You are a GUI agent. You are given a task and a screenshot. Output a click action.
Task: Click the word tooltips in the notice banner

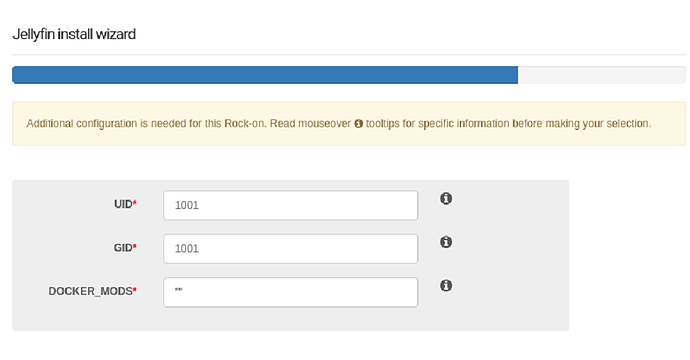(x=383, y=124)
